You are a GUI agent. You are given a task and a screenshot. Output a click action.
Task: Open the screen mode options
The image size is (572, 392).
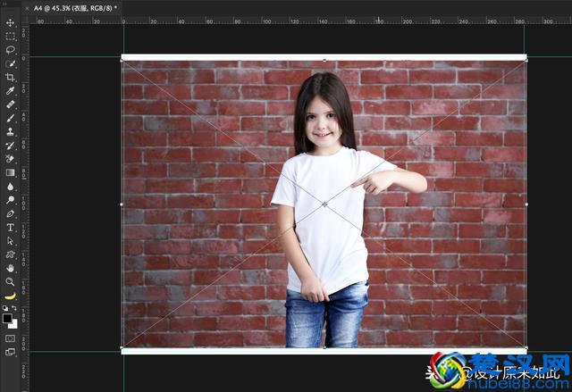click(x=10, y=352)
